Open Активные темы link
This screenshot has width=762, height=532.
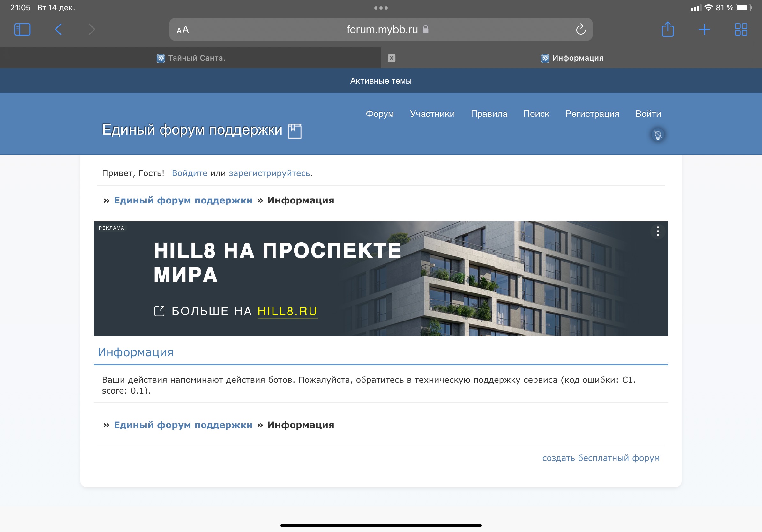click(x=381, y=81)
